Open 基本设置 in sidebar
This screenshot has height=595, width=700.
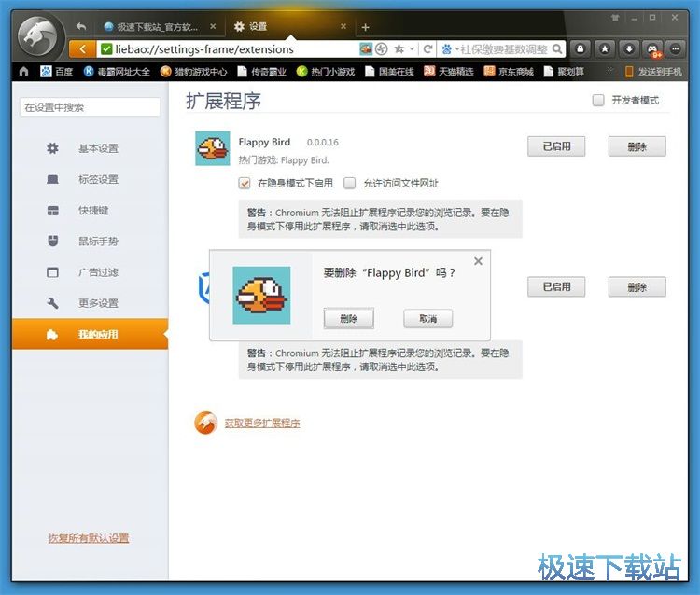point(90,148)
